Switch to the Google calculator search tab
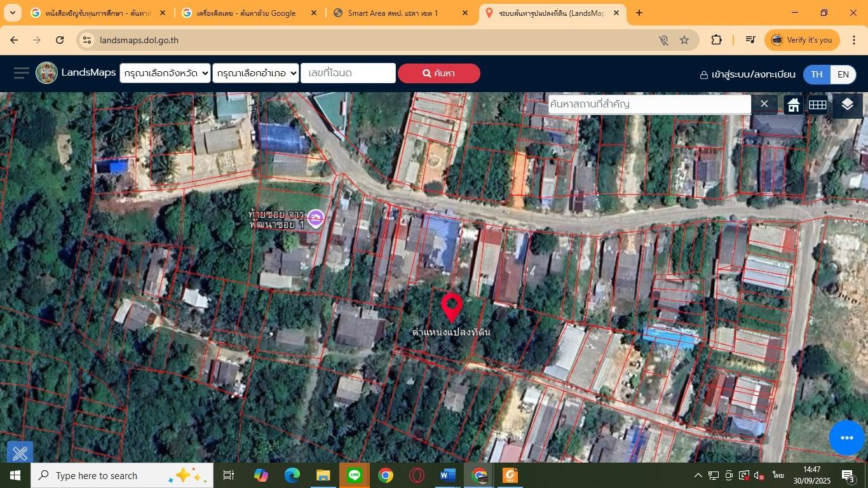 (247, 13)
